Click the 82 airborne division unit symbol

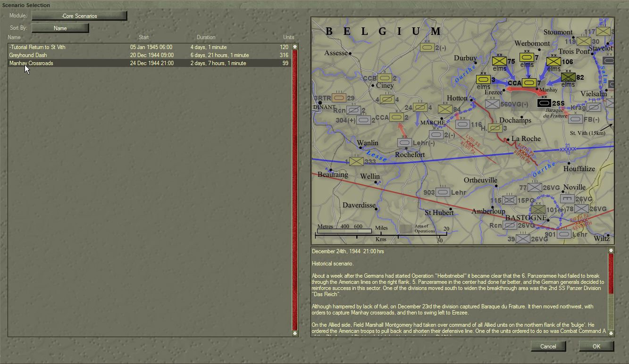(568, 77)
